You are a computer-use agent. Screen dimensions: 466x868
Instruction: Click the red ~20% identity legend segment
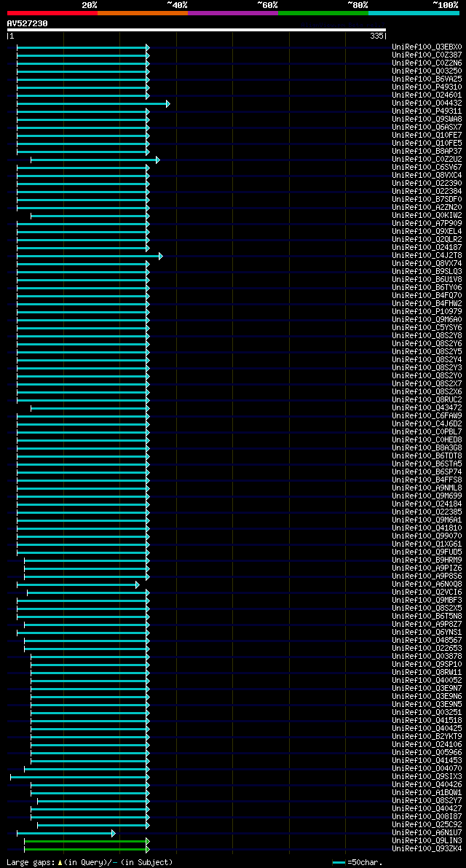[x=52, y=12]
